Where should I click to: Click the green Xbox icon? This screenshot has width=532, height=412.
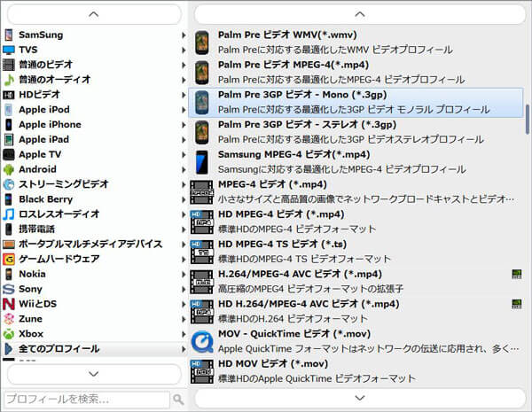[9, 334]
